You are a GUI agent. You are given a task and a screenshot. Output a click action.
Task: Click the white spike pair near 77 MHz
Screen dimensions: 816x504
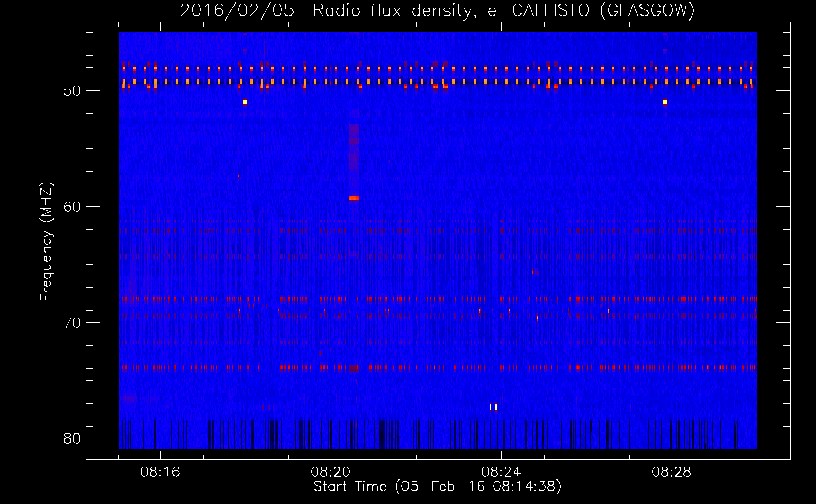pyautogui.click(x=494, y=407)
